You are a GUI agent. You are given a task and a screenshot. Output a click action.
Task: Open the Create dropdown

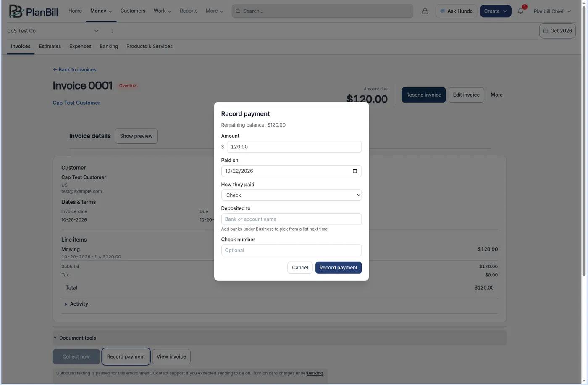[x=496, y=11]
